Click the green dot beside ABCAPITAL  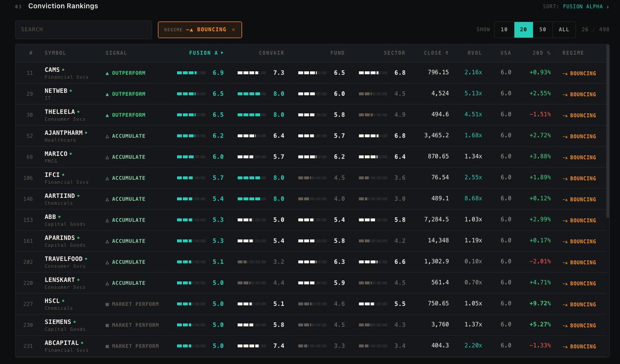[82, 342]
